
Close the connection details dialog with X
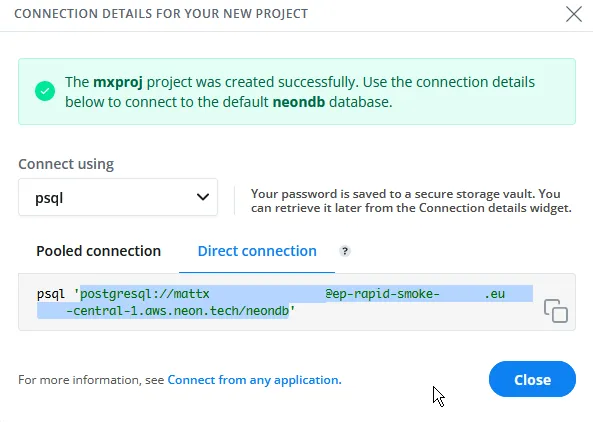(574, 14)
